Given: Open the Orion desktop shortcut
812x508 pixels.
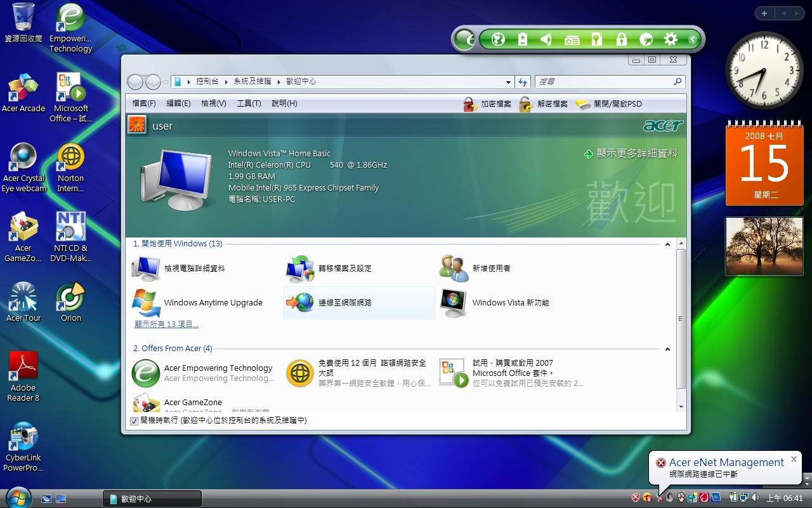Looking at the screenshot, I should click(x=70, y=303).
